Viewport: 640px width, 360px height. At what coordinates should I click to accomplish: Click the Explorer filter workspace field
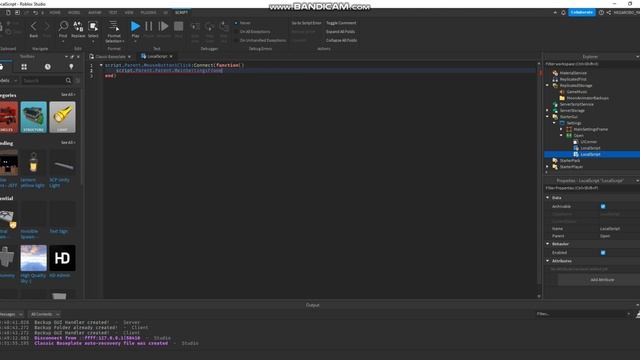coord(592,64)
